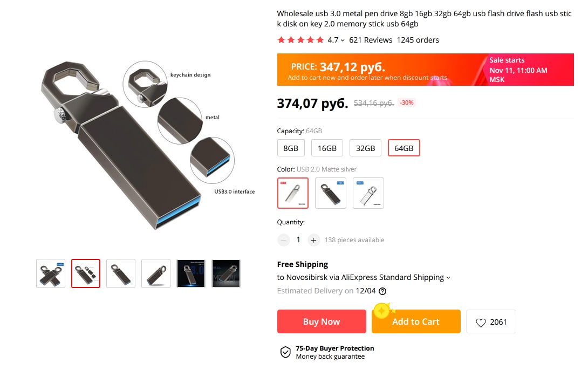Choose the 32GB capacity option
The height and width of the screenshot is (370, 588).
(365, 148)
